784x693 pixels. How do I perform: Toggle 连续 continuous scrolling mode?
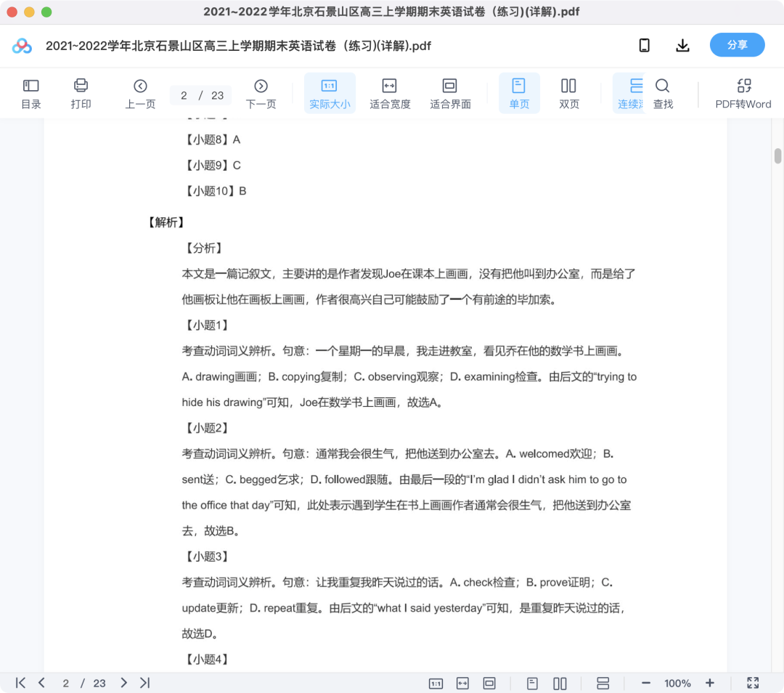630,94
